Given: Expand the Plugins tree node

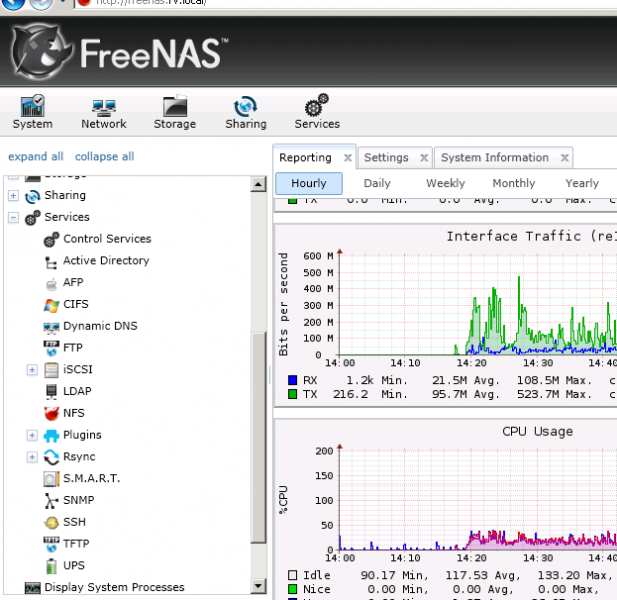Looking at the screenshot, I should pyautogui.click(x=32, y=435).
